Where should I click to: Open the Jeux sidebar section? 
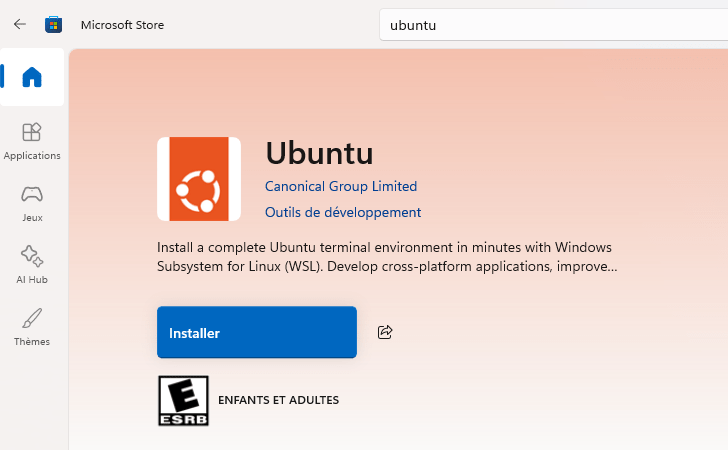32,204
